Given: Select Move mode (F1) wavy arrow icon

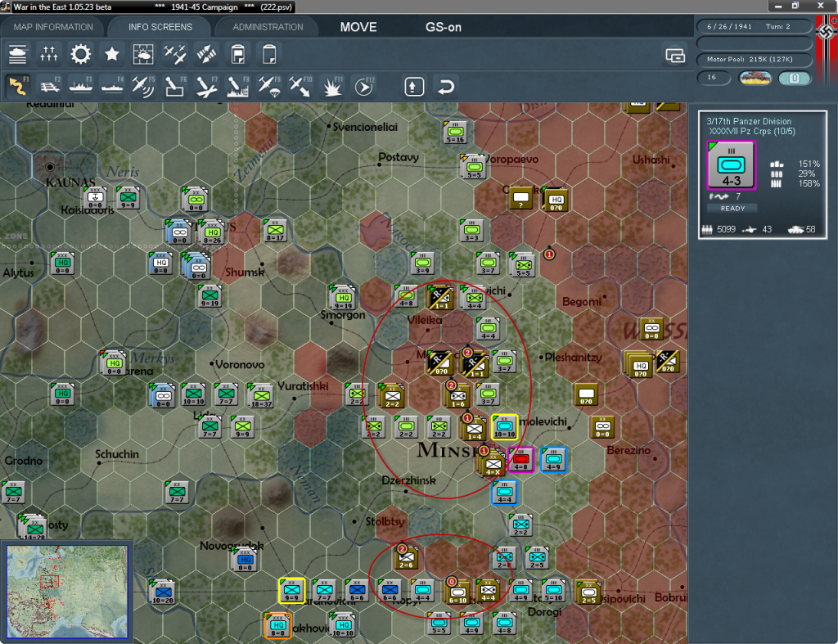Looking at the screenshot, I should [18, 86].
